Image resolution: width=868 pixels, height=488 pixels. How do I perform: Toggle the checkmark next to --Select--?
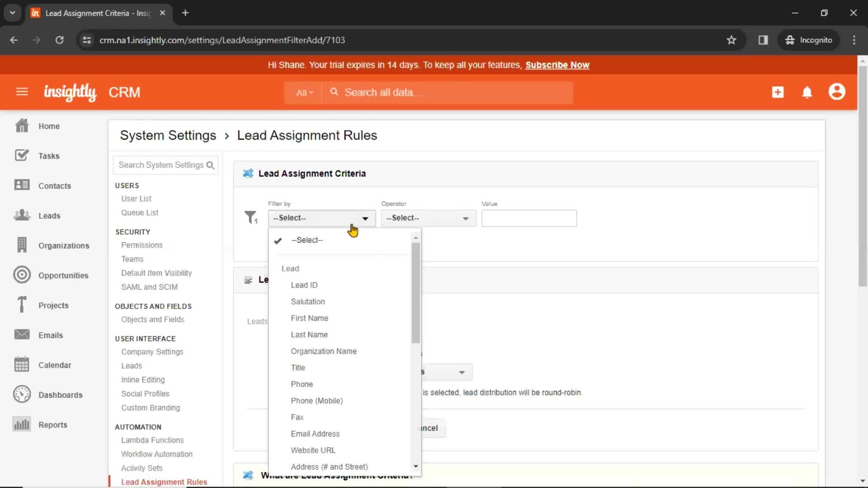pyautogui.click(x=278, y=240)
